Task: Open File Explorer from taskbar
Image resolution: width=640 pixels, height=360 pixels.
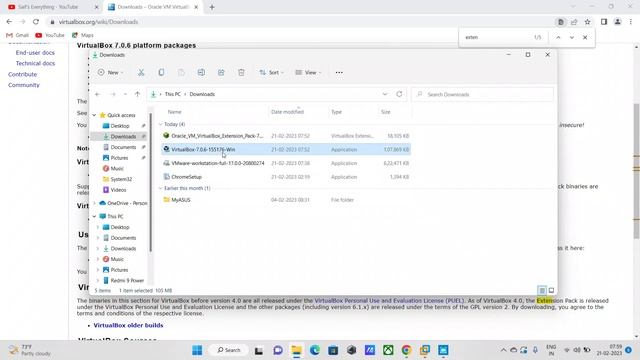Action: [x=296, y=350]
